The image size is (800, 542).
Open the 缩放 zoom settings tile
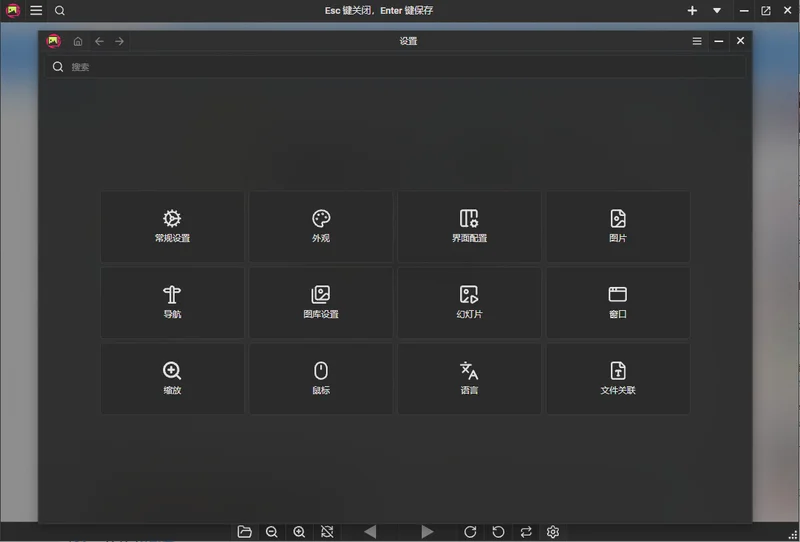point(172,379)
